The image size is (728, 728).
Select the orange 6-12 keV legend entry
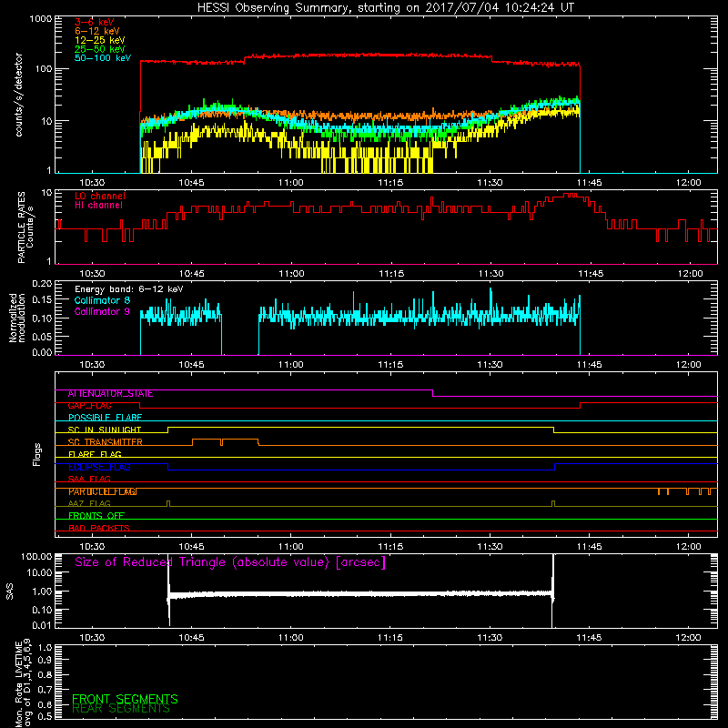point(97,31)
